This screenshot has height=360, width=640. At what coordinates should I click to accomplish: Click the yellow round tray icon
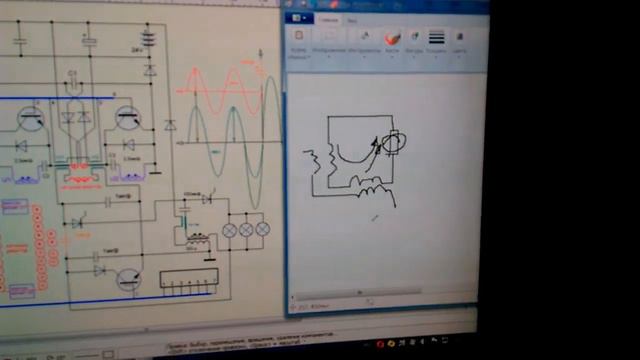point(391,344)
